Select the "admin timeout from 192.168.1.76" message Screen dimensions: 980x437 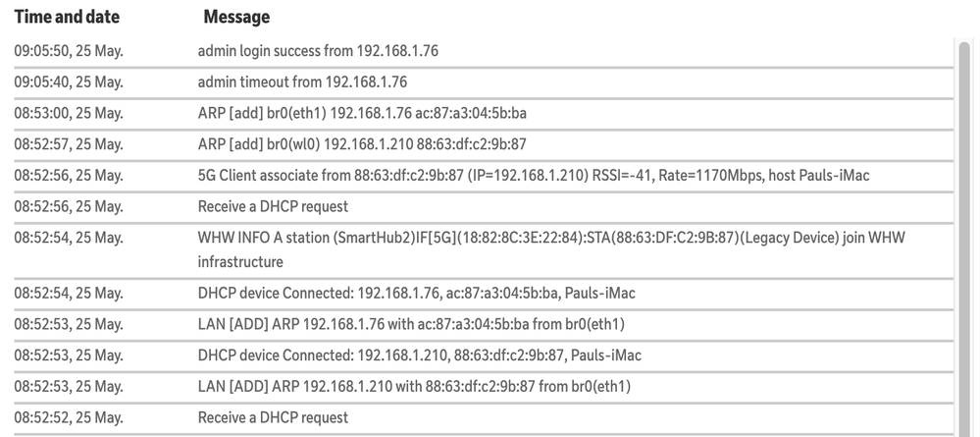tap(302, 82)
